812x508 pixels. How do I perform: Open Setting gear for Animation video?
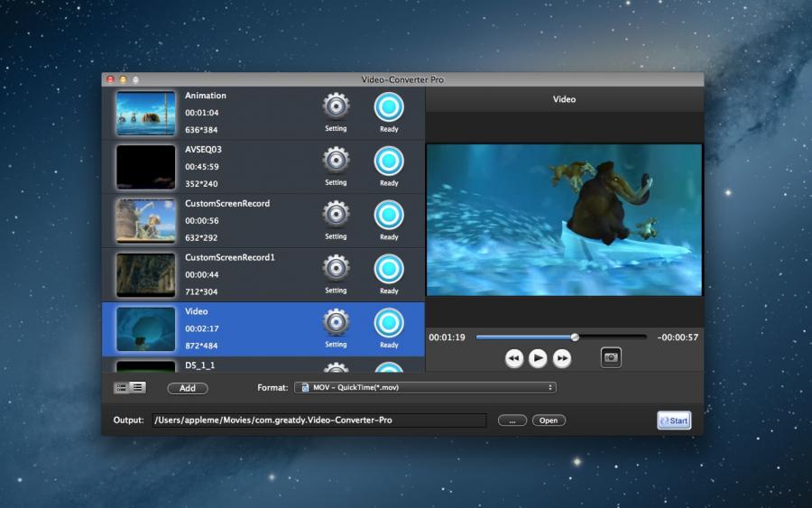(x=337, y=106)
